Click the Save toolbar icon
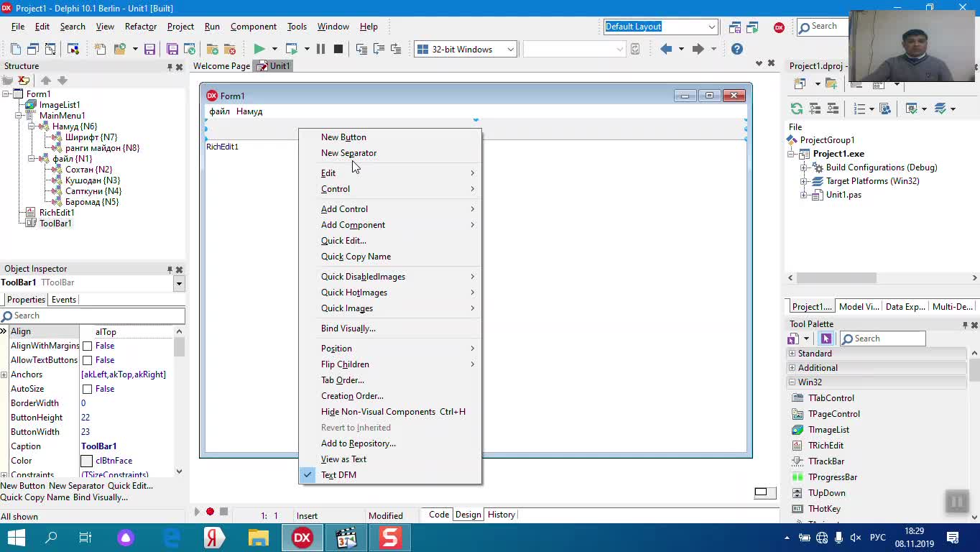 tap(149, 49)
